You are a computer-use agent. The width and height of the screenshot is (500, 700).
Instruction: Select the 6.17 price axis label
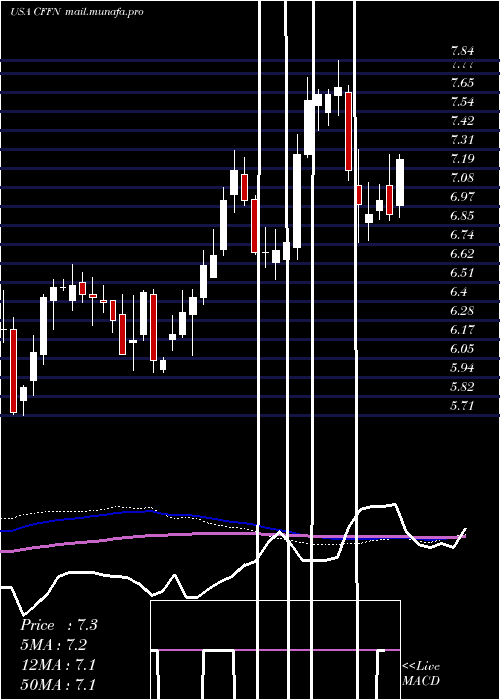coord(462,329)
